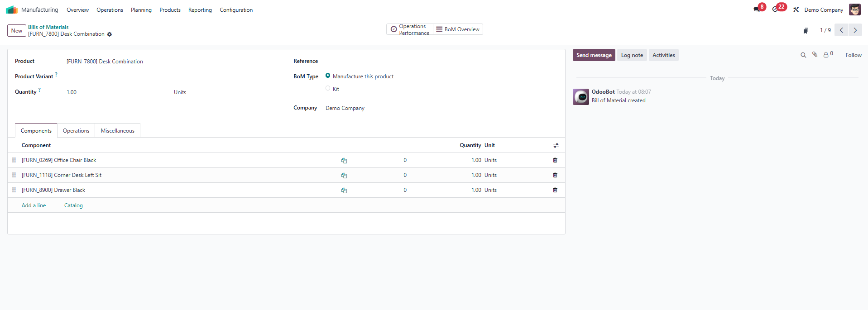Click the debug tools wrench icon
Viewport: 868px width, 310px height.
[x=796, y=10]
